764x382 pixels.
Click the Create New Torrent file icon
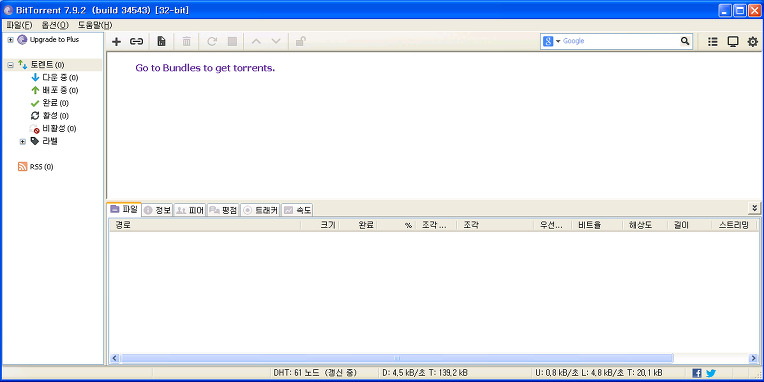[161, 42]
